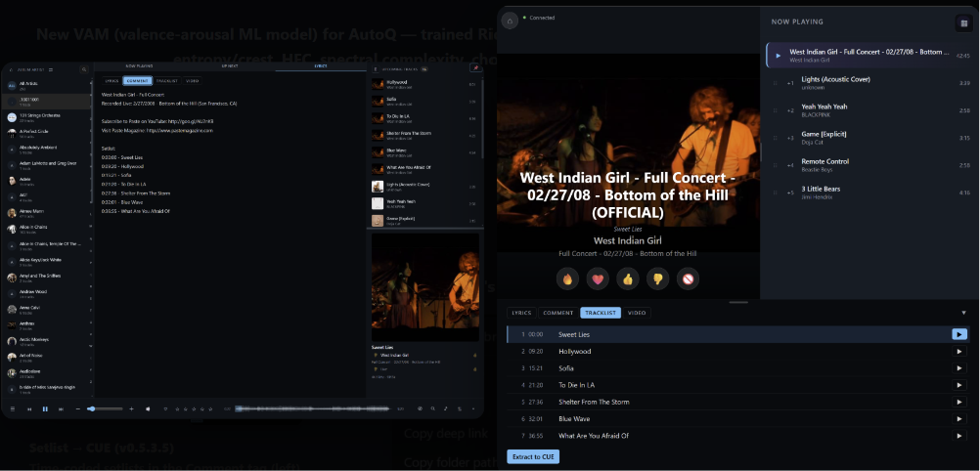Play Blue Wave from the tracklist

tap(959, 418)
